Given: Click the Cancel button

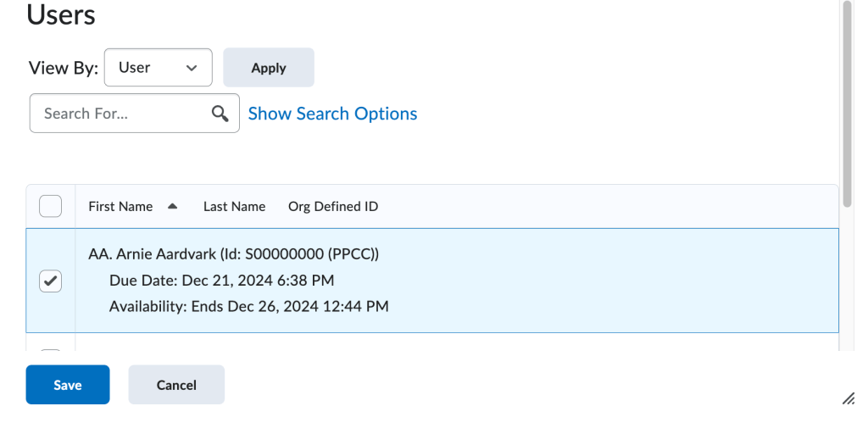Looking at the screenshot, I should click(176, 385).
